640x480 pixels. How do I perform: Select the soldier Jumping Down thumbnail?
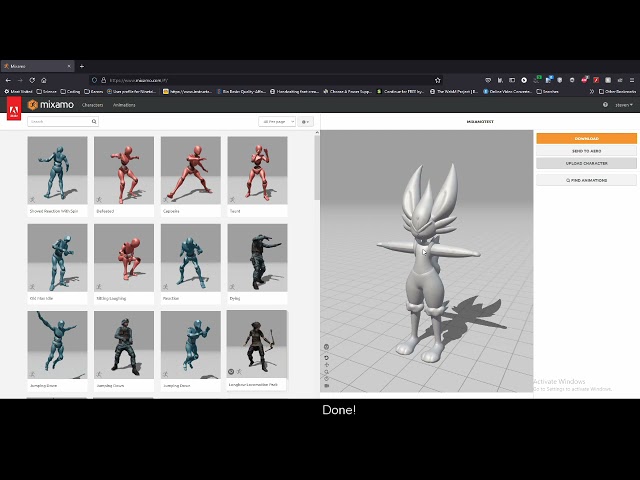tap(124, 345)
